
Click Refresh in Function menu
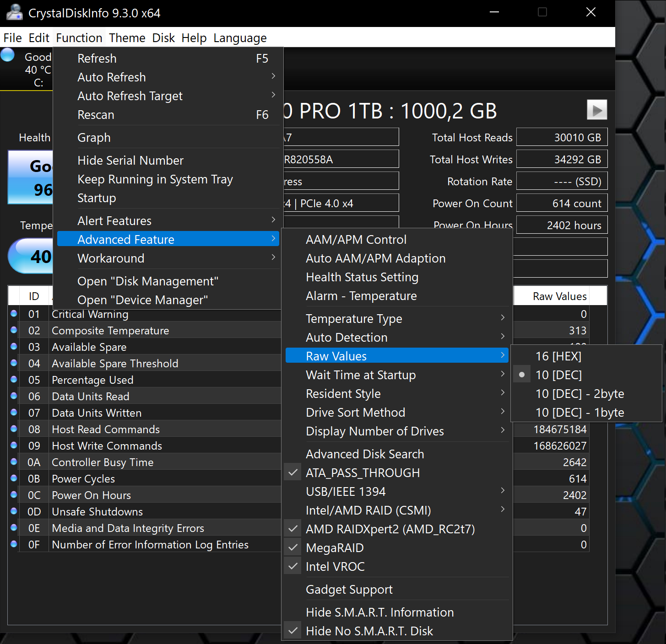[x=168, y=58]
